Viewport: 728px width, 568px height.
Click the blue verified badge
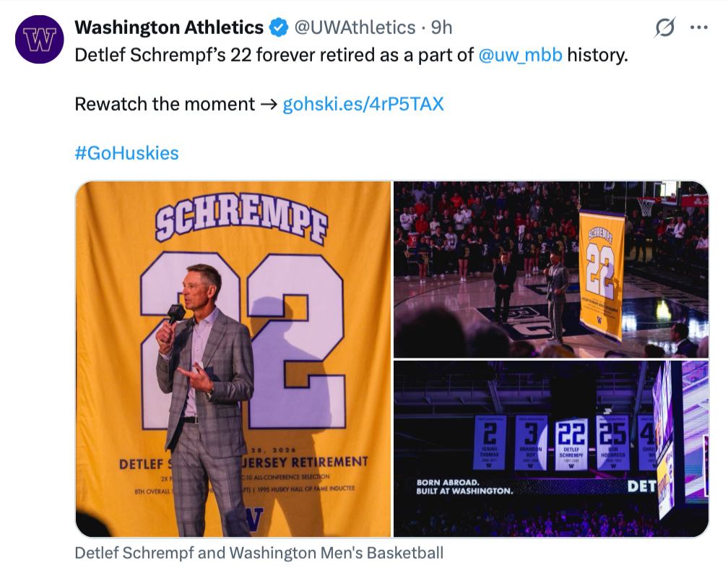278,28
